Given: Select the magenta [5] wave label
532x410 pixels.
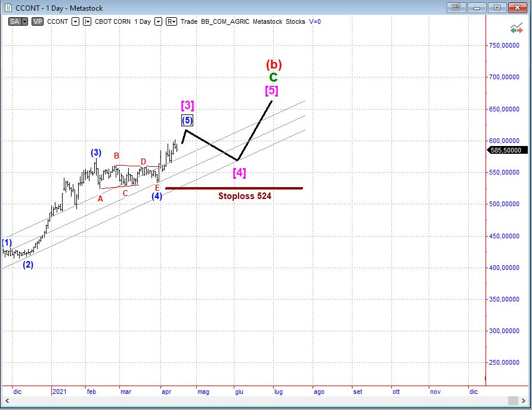Looking at the screenshot, I should pyautogui.click(x=271, y=91).
